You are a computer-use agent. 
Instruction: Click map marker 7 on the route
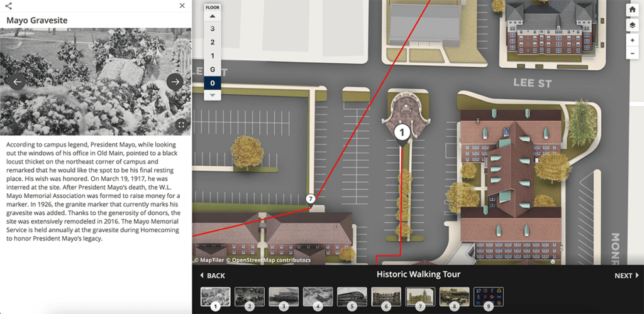coord(309,199)
